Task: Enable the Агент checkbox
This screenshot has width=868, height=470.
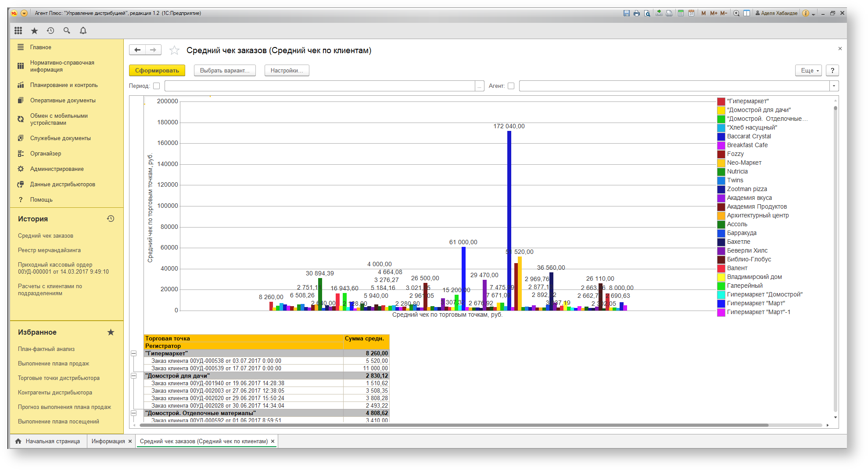Action: point(511,86)
